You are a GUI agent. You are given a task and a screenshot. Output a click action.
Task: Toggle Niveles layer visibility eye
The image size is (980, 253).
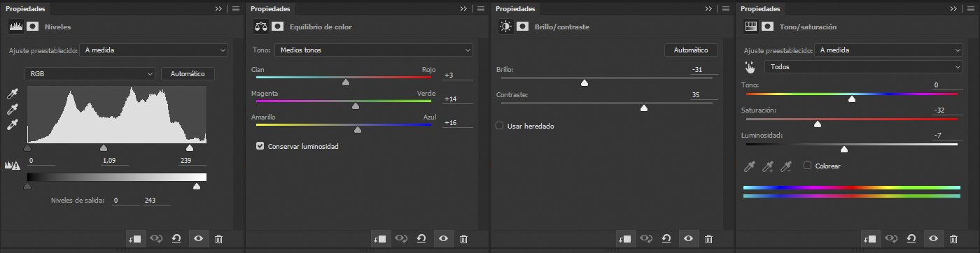[198, 239]
